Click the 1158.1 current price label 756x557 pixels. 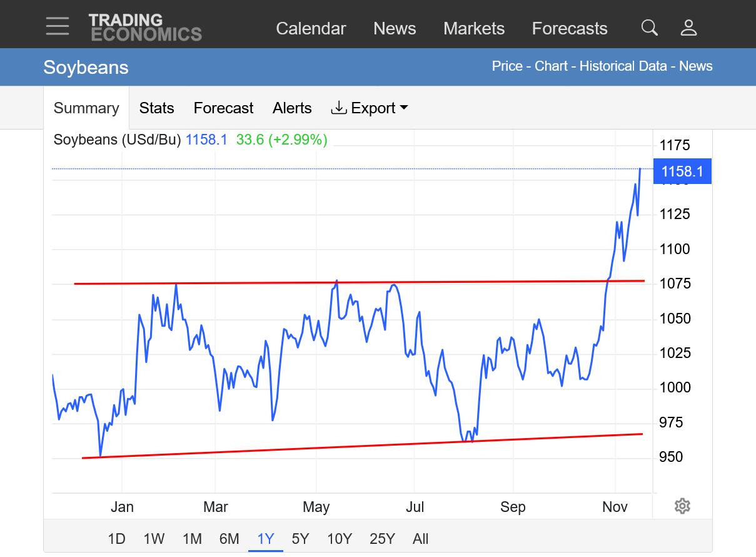click(x=682, y=171)
